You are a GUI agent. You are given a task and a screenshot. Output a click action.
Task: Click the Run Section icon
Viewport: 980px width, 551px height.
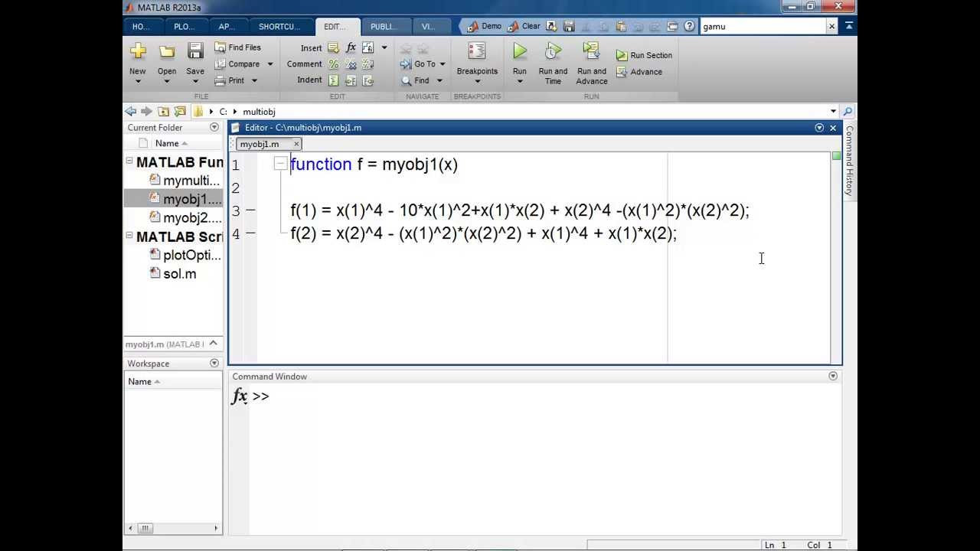coord(622,55)
